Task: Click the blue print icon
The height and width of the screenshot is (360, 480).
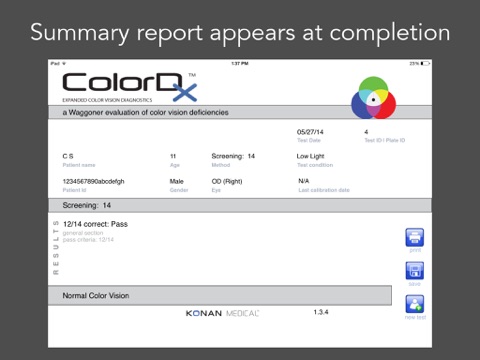Action: click(414, 237)
